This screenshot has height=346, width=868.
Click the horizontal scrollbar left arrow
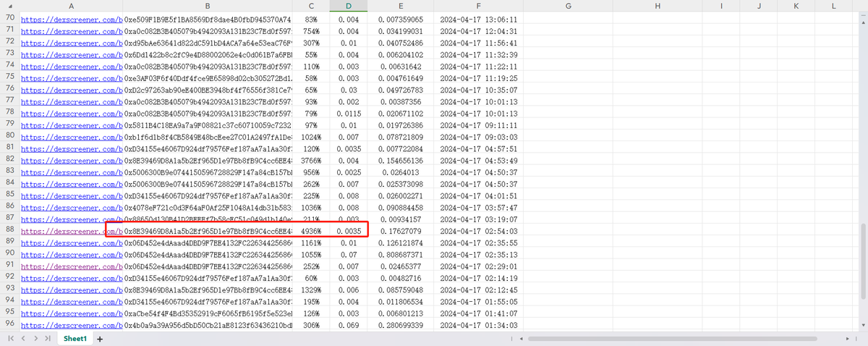[522, 338]
